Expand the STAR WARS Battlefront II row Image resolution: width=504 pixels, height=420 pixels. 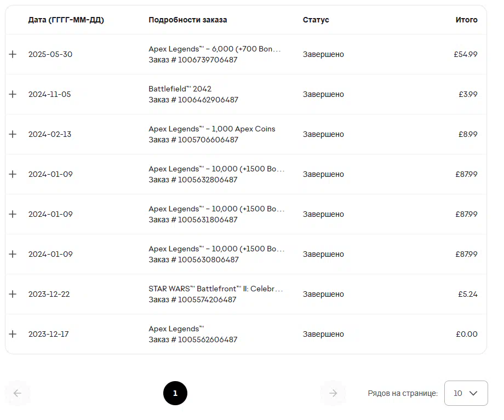coord(13,294)
